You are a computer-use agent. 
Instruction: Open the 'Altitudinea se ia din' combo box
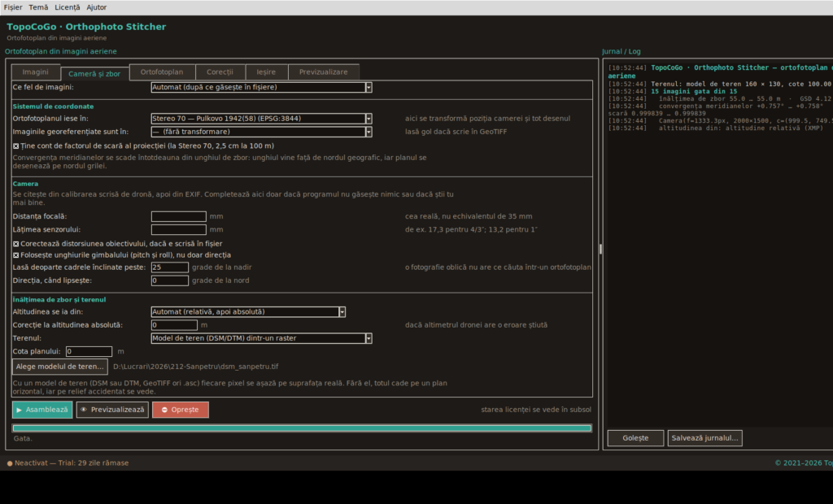(x=248, y=311)
